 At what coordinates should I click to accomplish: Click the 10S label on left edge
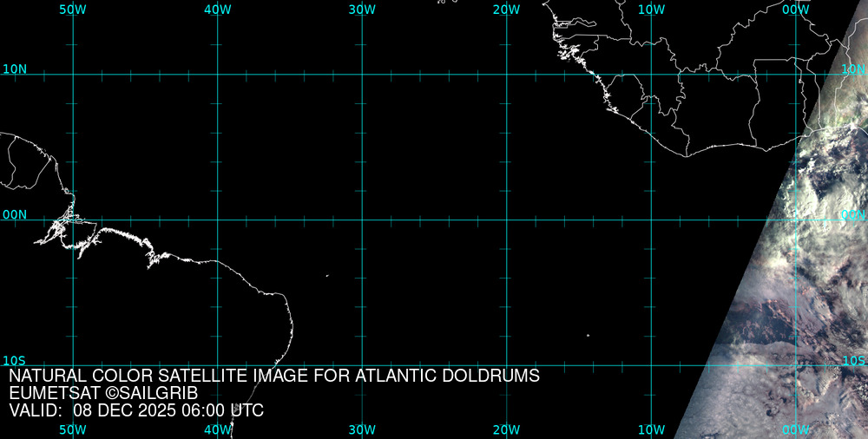click(x=15, y=360)
